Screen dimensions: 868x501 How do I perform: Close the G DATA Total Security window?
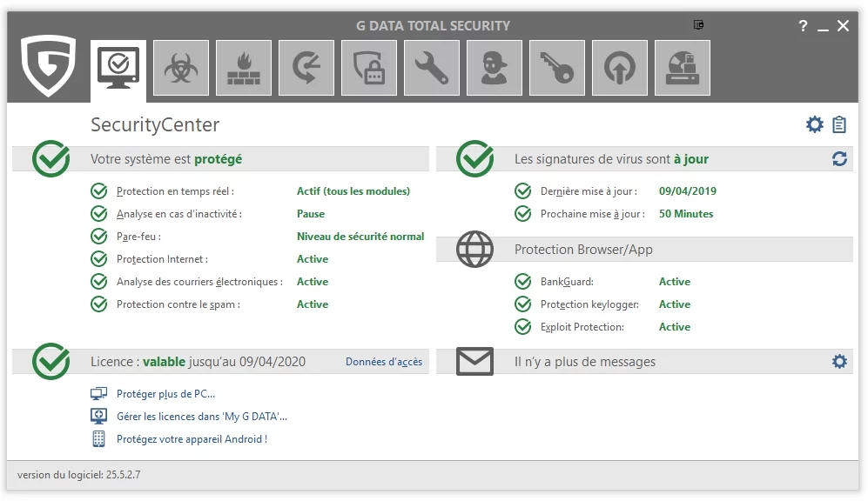pos(843,25)
